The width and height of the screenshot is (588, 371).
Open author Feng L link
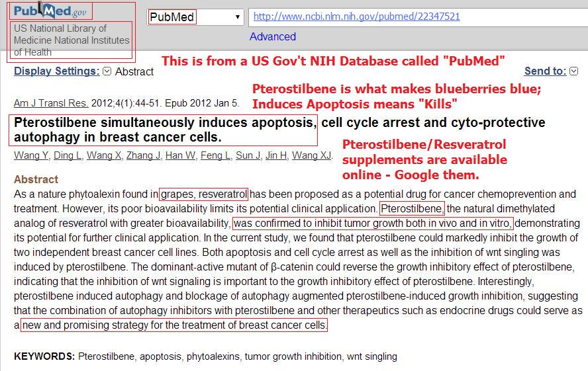(x=216, y=155)
